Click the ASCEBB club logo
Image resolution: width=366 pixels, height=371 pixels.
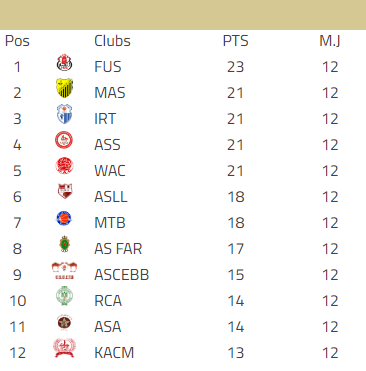click(64, 271)
